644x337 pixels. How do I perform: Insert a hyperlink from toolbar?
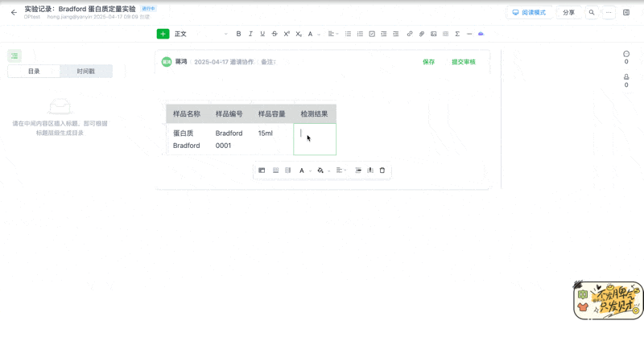[410, 34]
